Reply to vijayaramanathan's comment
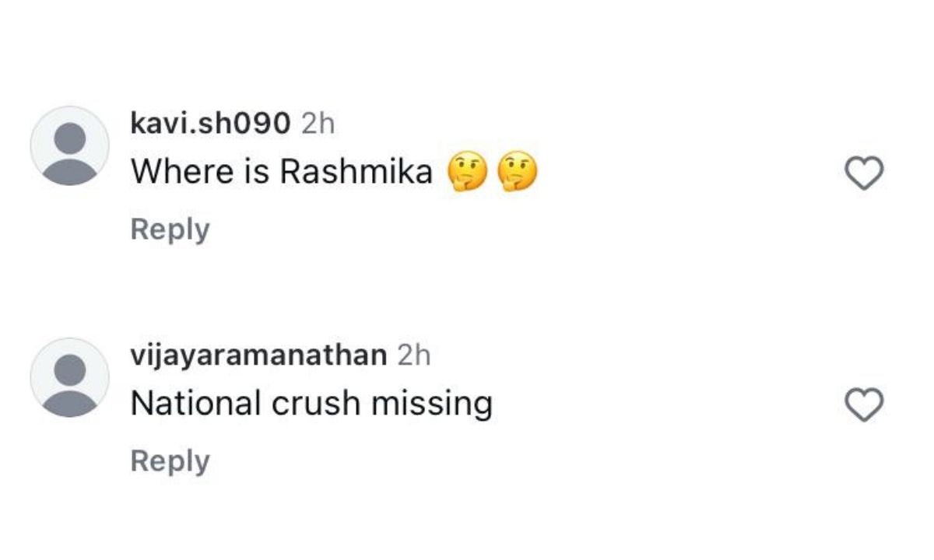 pyautogui.click(x=170, y=460)
